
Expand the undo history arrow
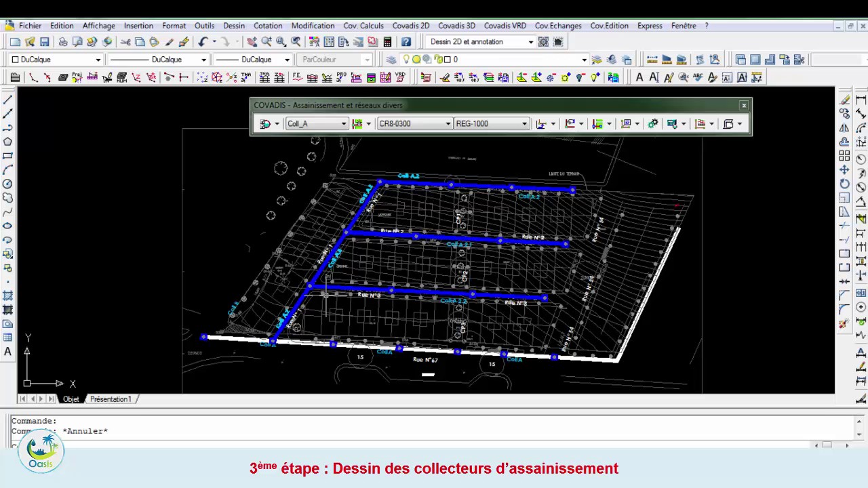[x=214, y=42]
